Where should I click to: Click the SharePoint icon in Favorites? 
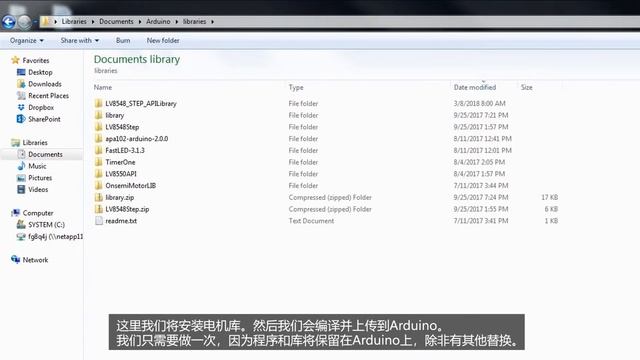(21, 119)
